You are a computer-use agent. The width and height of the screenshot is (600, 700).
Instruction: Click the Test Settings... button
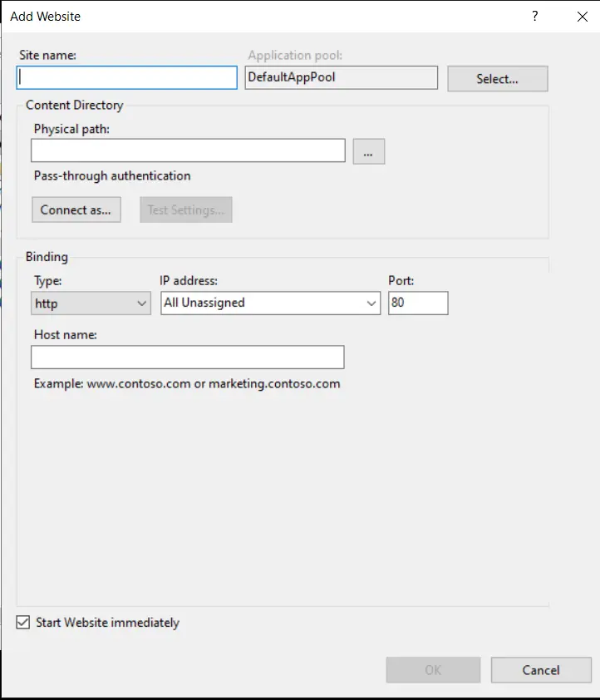(185, 210)
